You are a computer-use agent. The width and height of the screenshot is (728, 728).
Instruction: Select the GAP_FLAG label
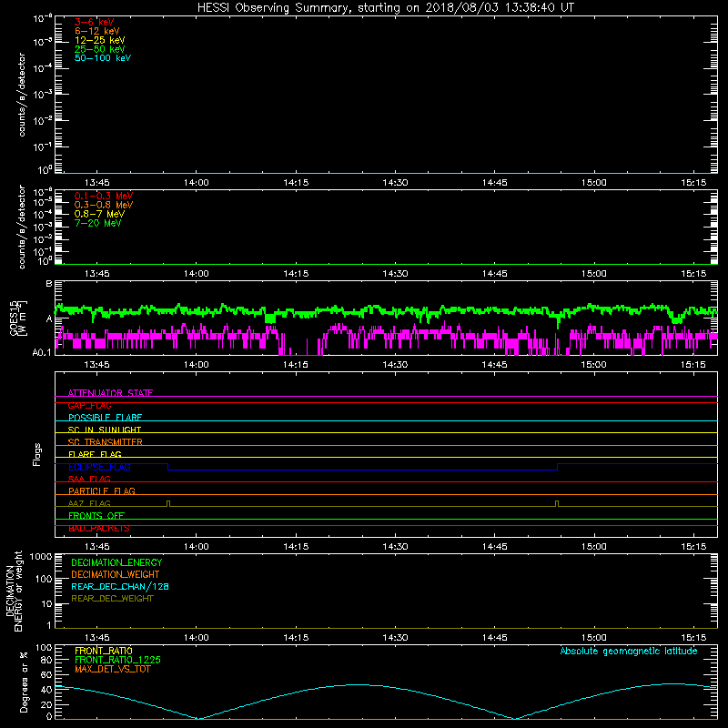click(89, 405)
